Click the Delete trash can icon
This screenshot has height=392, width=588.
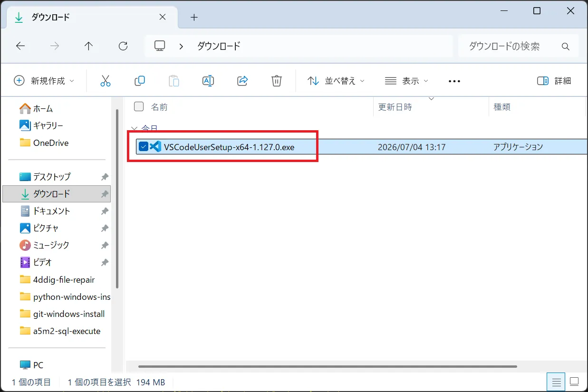(x=277, y=81)
